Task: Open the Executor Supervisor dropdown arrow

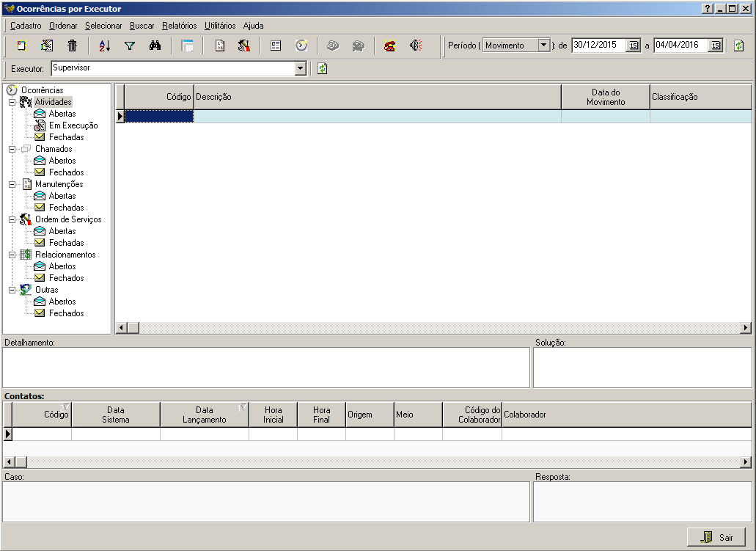Action: click(301, 68)
